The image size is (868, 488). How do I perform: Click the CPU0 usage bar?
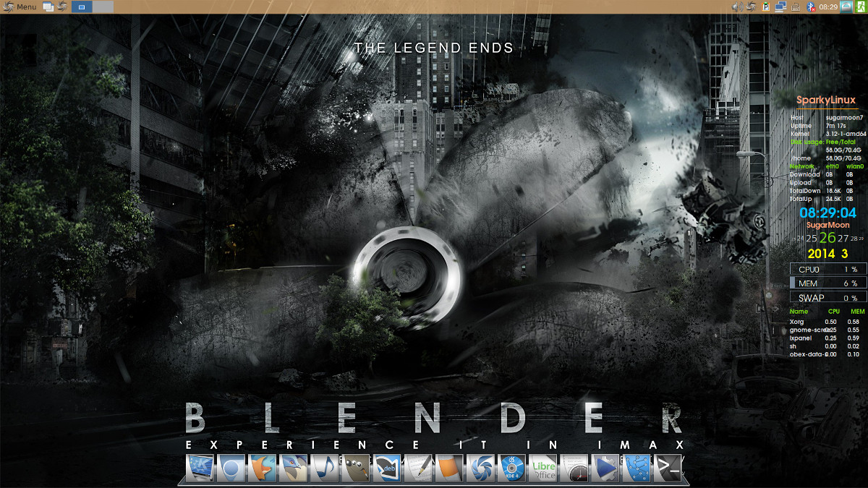click(x=827, y=269)
